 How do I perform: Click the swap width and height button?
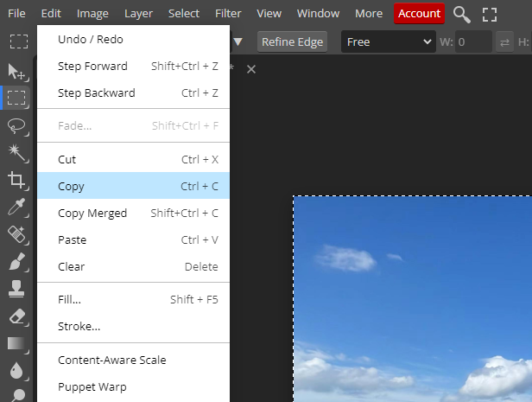505,41
